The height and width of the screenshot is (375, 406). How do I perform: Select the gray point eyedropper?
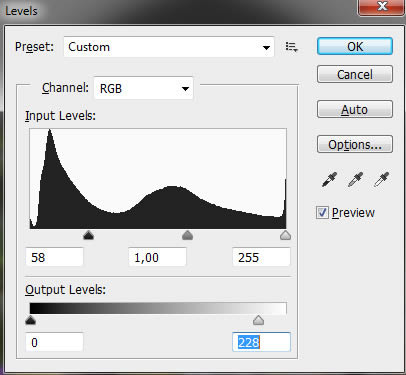(355, 180)
